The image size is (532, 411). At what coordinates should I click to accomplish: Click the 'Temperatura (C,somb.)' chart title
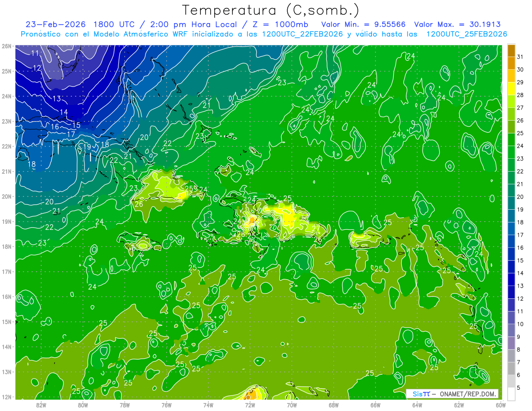(271, 10)
